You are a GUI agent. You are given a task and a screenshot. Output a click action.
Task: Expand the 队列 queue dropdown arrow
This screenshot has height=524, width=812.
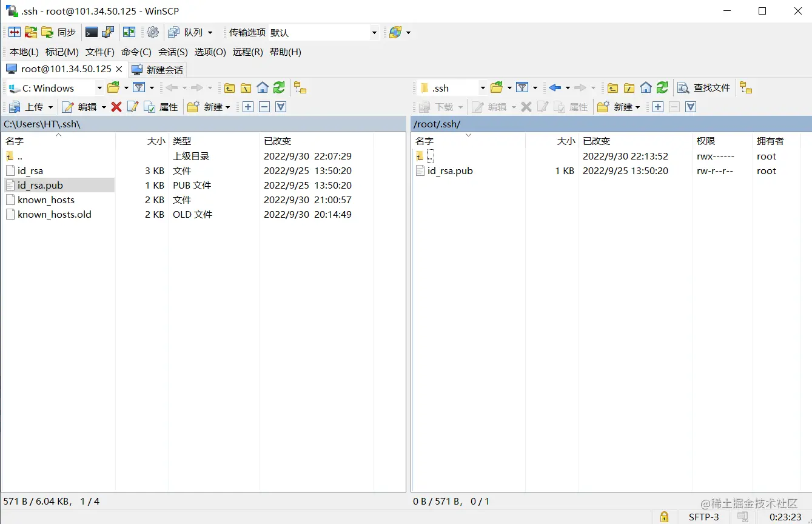tap(210, 33)
